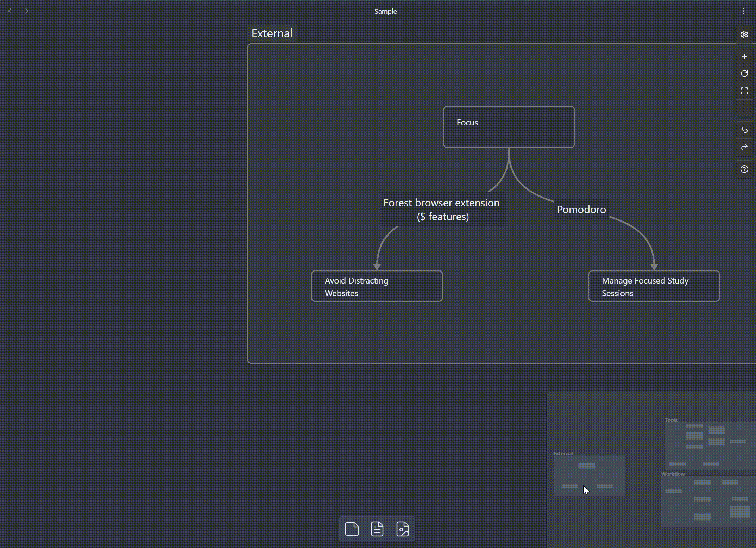Viewport: 756px width, 548px height.
Task: Add media from vault icon
Action: click(x=402, y=529)
